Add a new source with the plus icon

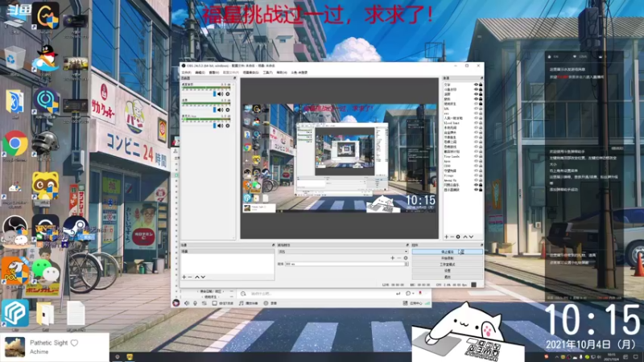tap(447, 237)
